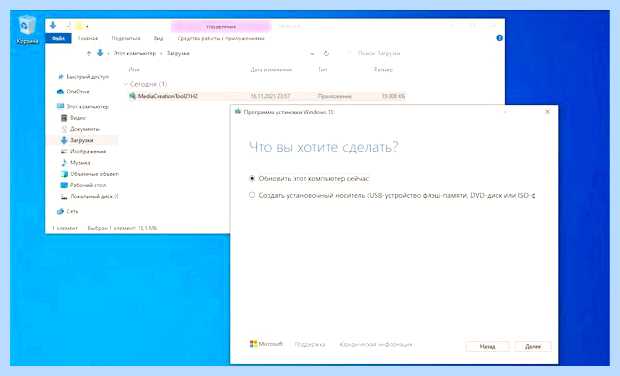Viewport: 620px width, 376px height.
Task: Click the Windows 11 setup title bar icon
Action: [x=238, y=112]
